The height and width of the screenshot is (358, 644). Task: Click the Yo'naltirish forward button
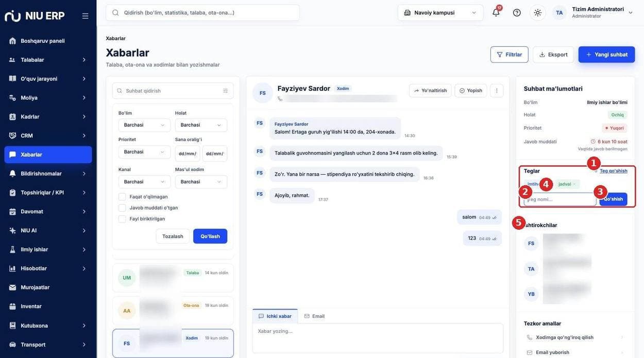pyautogui.click(x=430, y=91)
